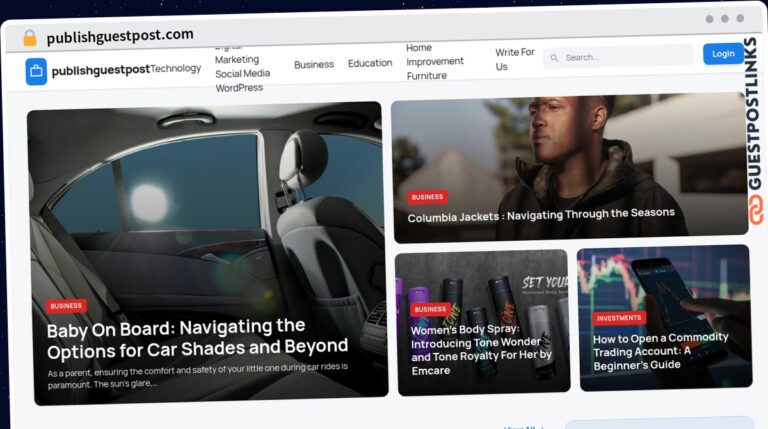Open Columbia Jackets article headline
The width and height of the screenshot is (768, 429).
541,215
